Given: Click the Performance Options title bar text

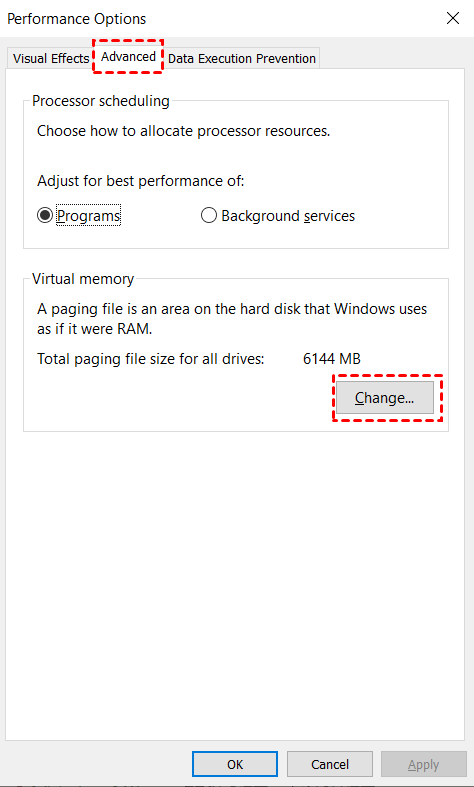Looking at the screenshot, I should click(x=77, y=19).
